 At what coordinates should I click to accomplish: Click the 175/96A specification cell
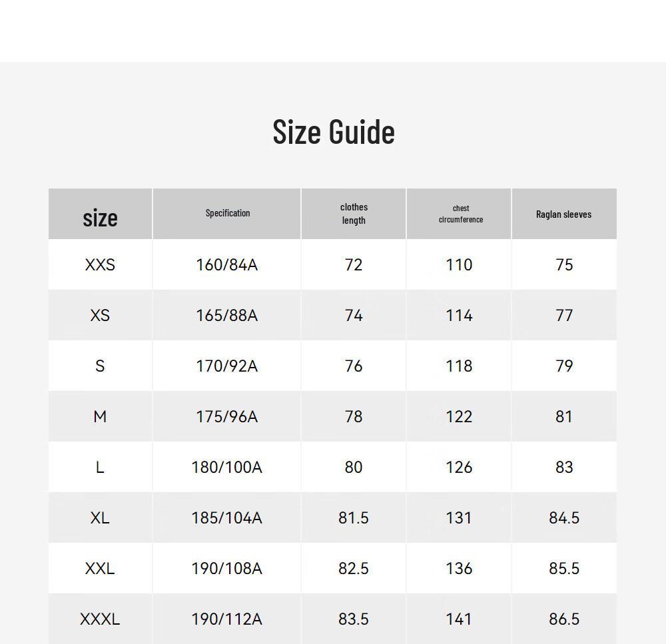pos(227,416)
